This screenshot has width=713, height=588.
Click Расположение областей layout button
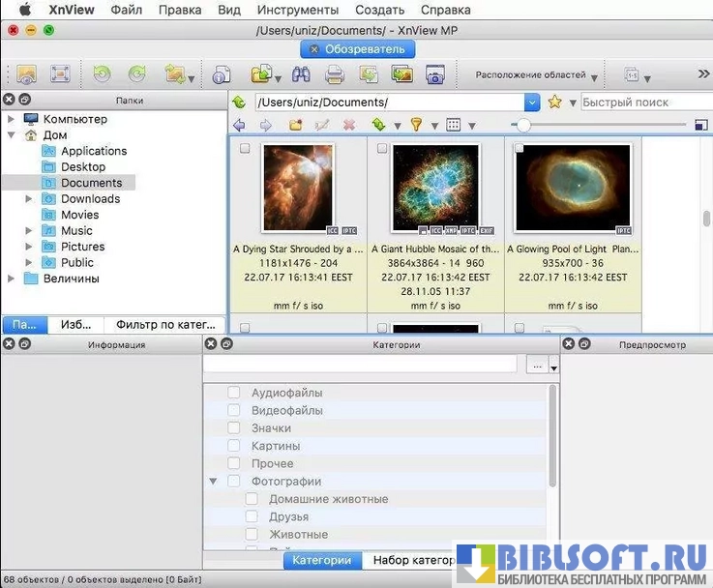(536, 74)
